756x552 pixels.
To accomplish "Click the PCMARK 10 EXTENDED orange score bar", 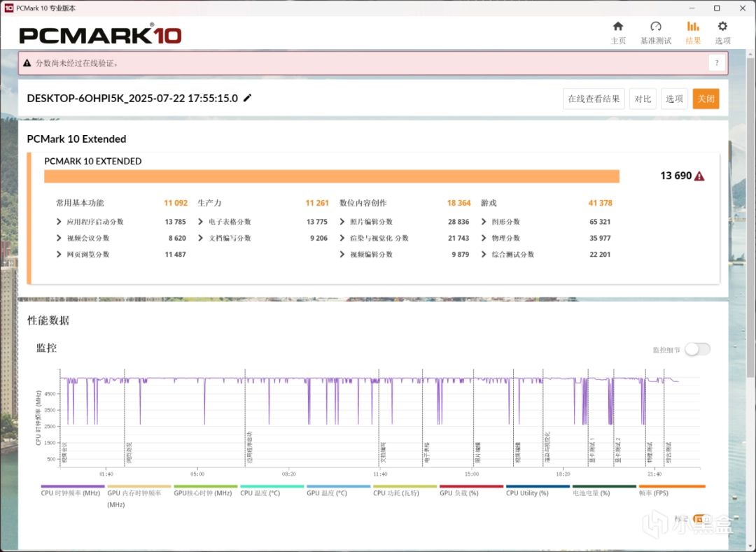I will 332,176.
